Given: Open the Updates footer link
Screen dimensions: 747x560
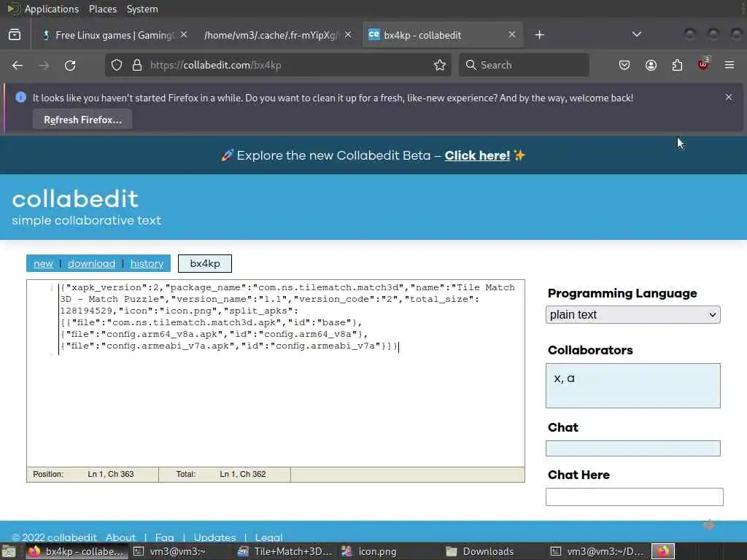Looking at the screenshot, I should click(214, 537).
